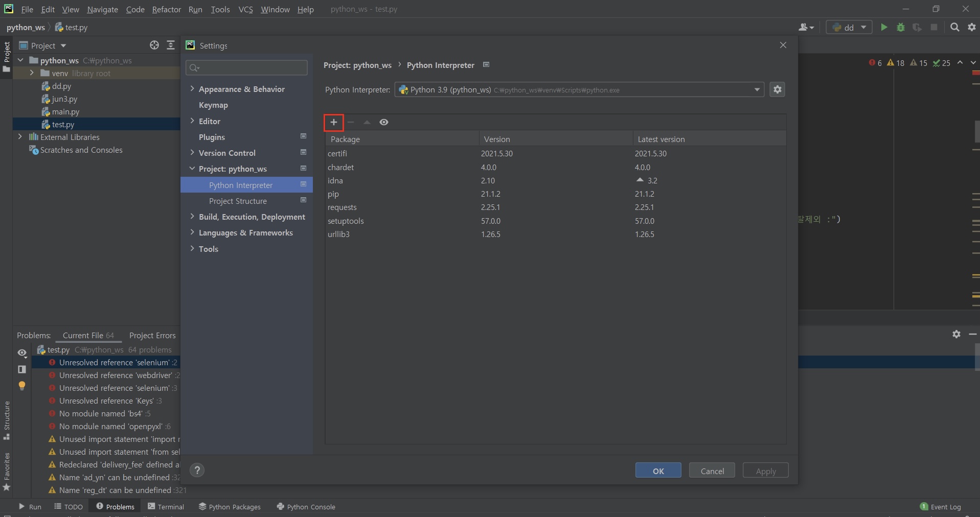Run dd with coverage
Viewport: 980px width, 517px height.
point(917,27)
